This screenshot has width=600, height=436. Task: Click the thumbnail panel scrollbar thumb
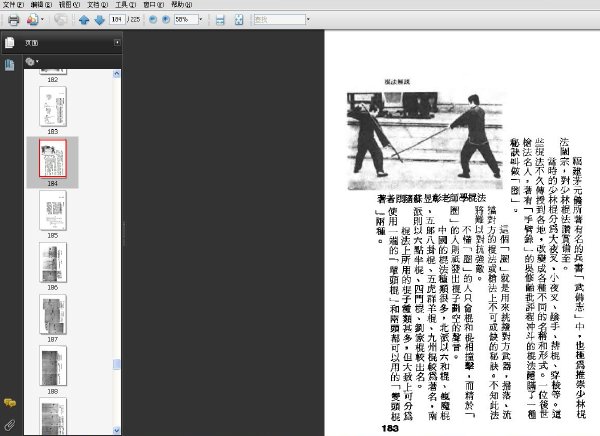click(117, 364)
